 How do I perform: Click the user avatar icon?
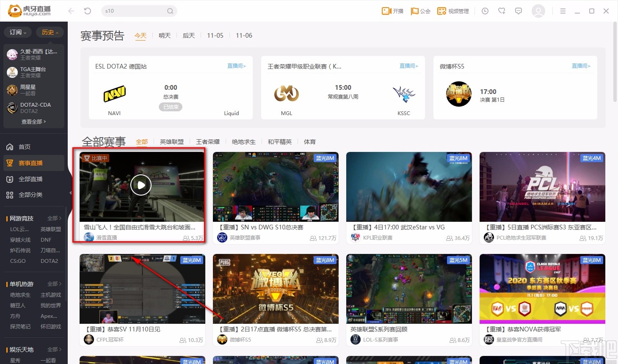click(x=538, y=11)
